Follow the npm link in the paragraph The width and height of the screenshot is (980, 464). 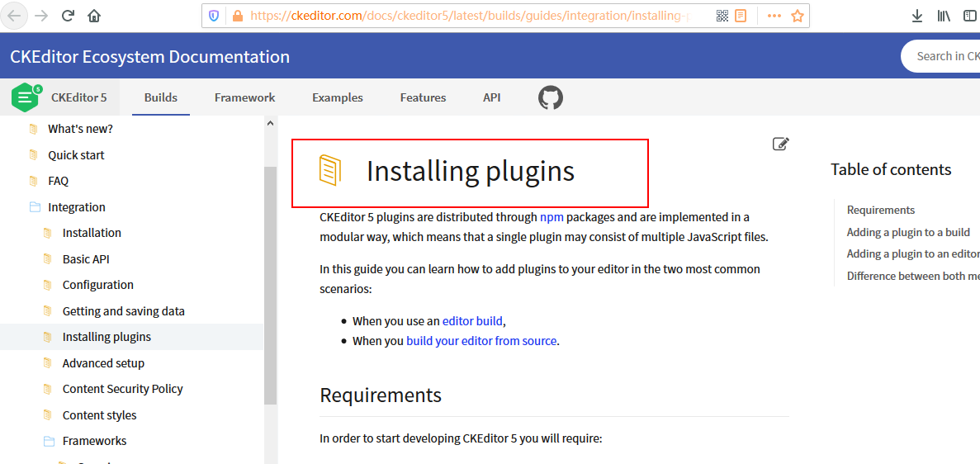pos(552,218)
